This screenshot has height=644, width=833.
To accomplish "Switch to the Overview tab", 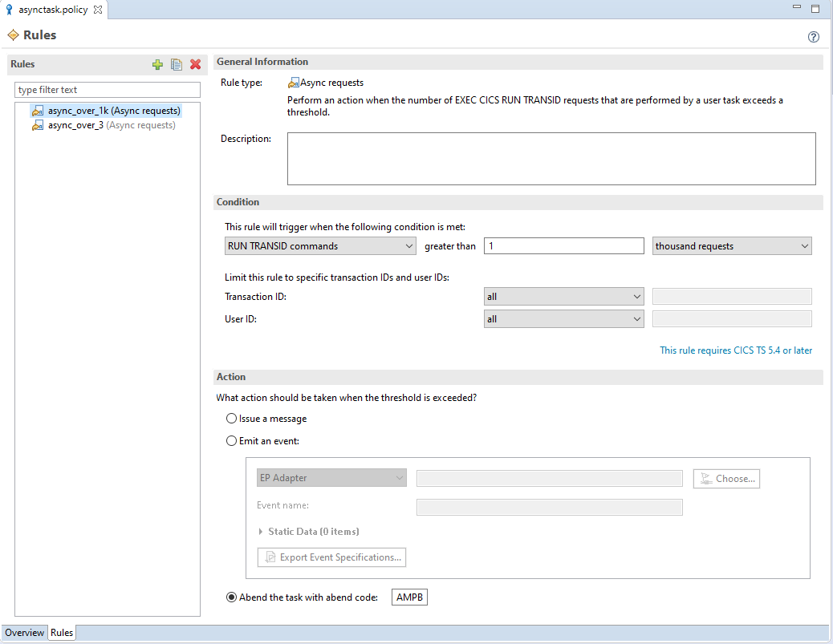I will coord(24,632).
